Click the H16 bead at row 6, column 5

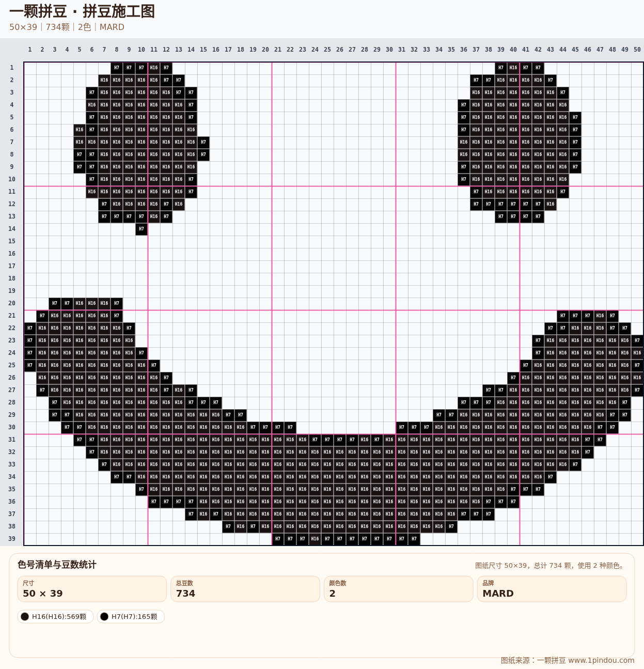pyautogui.click(x=80, y=130)
